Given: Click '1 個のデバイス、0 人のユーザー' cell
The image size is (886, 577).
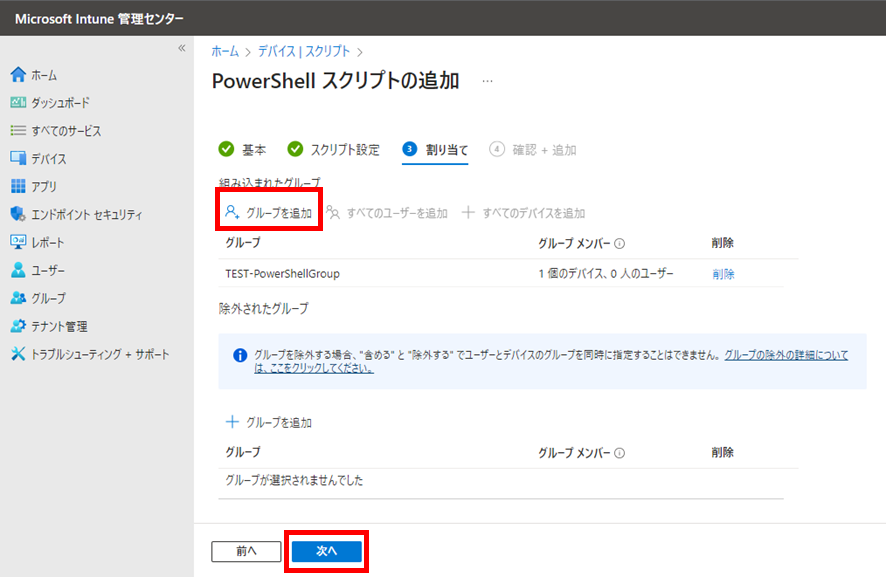Looking at the screenshot, I should (606, 274).
